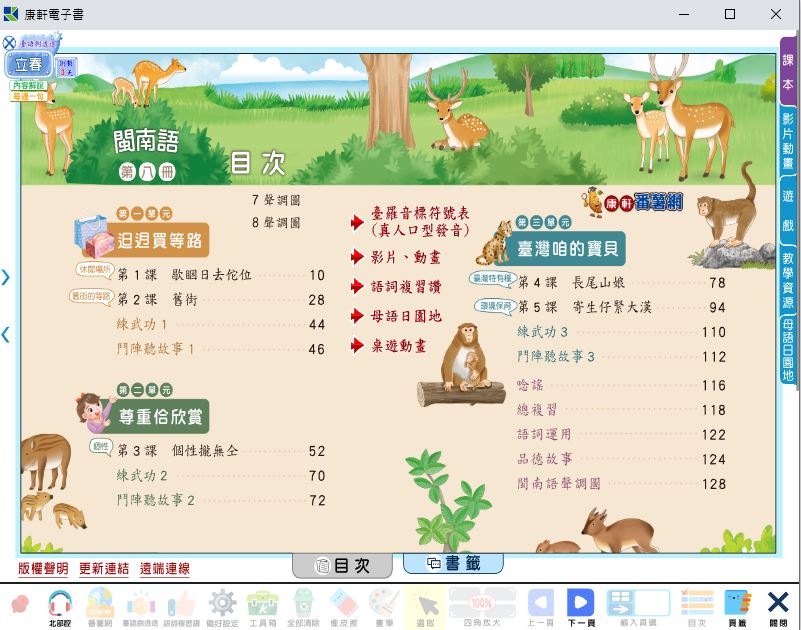Go to 第2課 舊街
The image size is (801, 630).
[x=221, y=299]
